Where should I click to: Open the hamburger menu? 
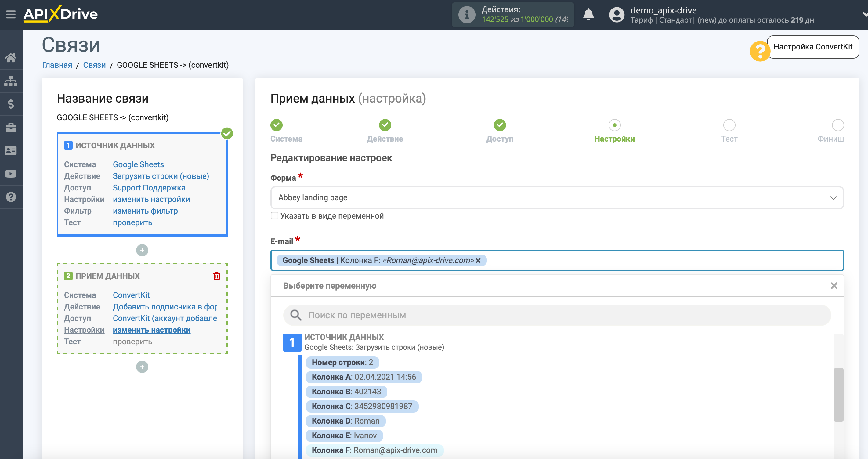pos(11,14)
